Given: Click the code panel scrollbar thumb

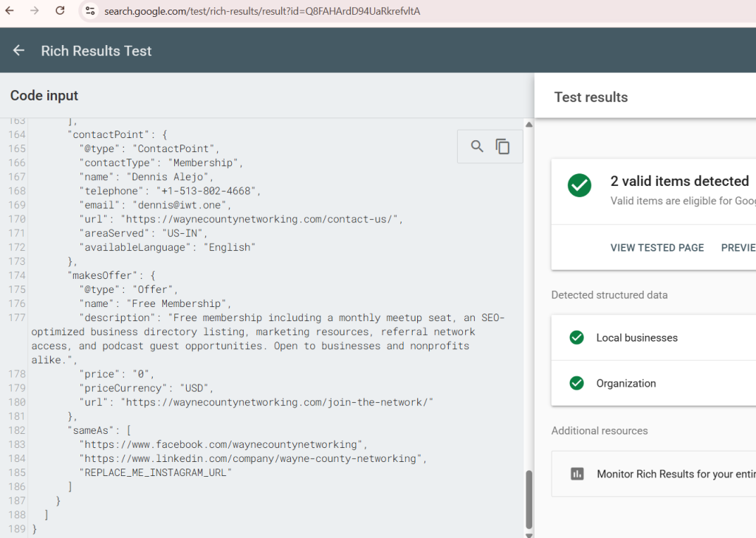Looking at the screenshot, I should (529, 500).
